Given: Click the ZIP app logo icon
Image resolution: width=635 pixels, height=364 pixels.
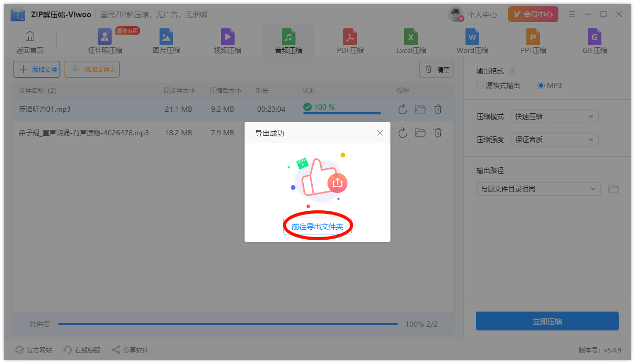Looking at the screenshot, I should point(18,15).
